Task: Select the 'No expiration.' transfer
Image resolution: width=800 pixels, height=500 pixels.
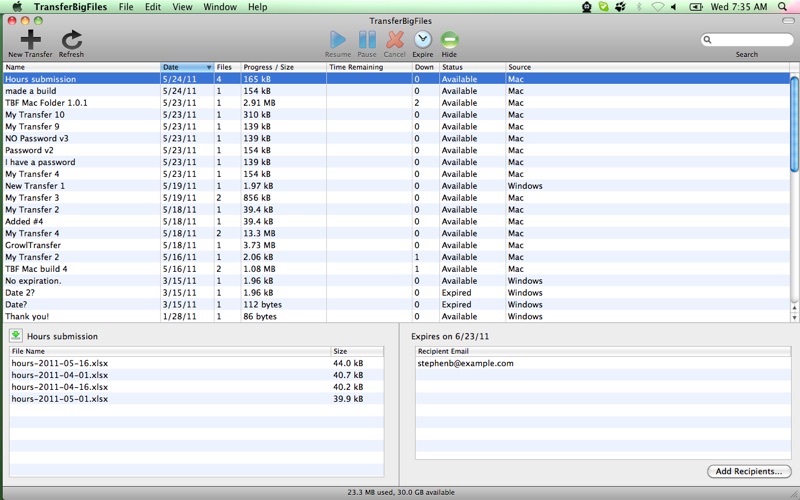Action: pos(396,281)
